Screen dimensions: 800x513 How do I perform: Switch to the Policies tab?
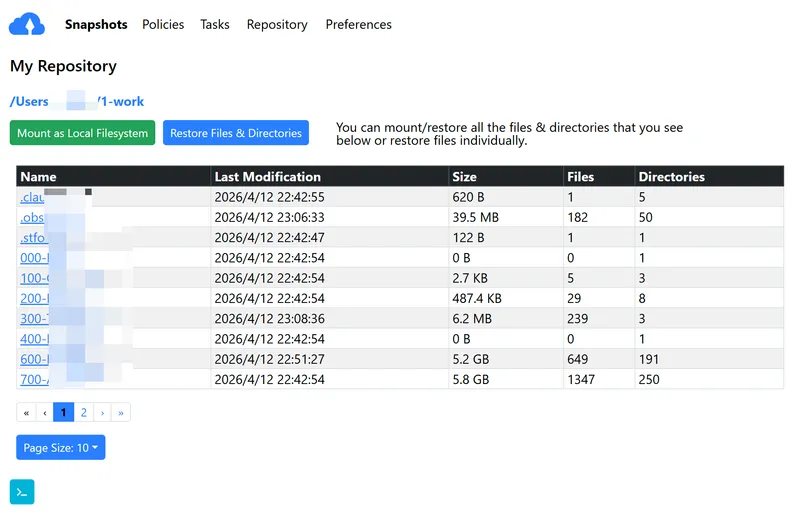pos(163,25)
